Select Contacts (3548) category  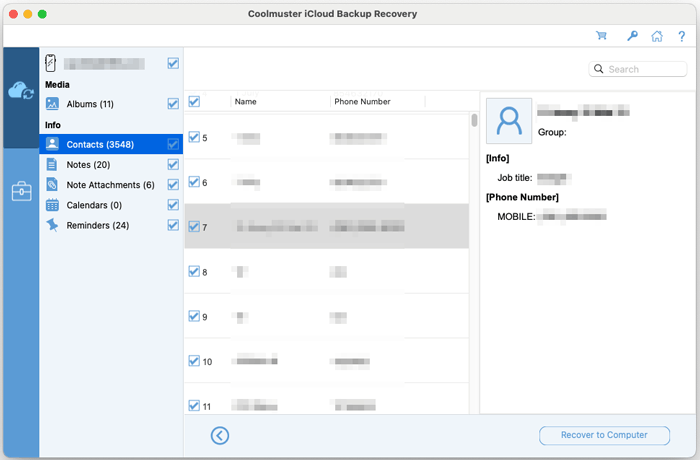(x=111, y=144)
